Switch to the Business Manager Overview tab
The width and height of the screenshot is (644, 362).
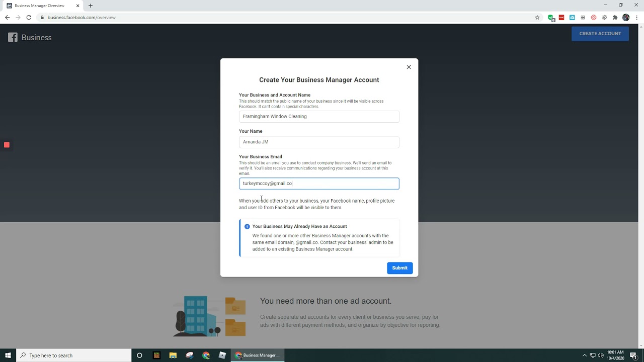[x=43, y=6]
